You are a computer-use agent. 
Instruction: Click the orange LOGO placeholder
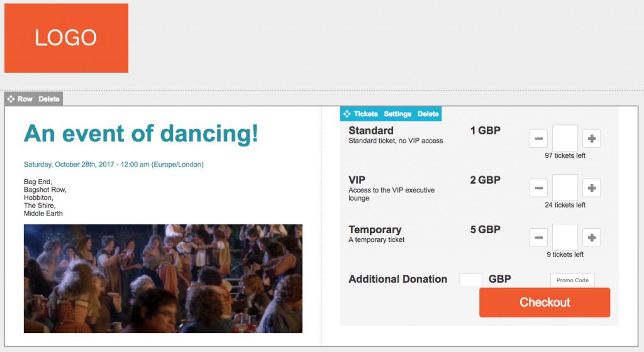click(x=66, y=38)
